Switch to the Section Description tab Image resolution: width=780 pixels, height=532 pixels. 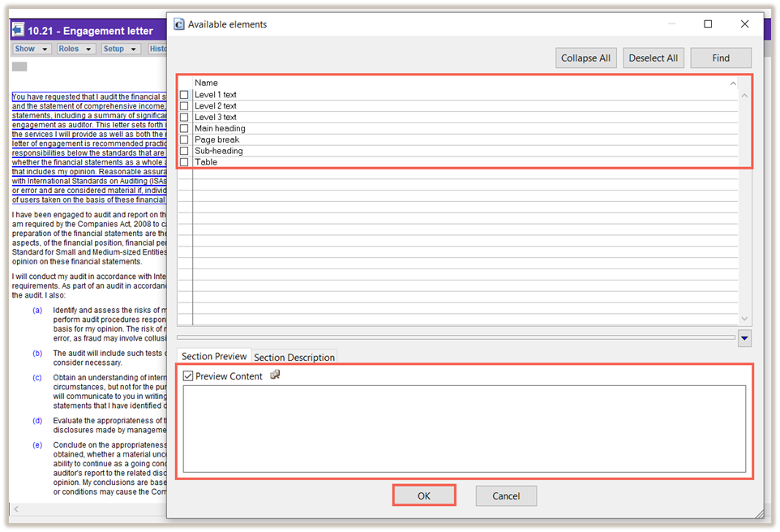tap(294, 358)
